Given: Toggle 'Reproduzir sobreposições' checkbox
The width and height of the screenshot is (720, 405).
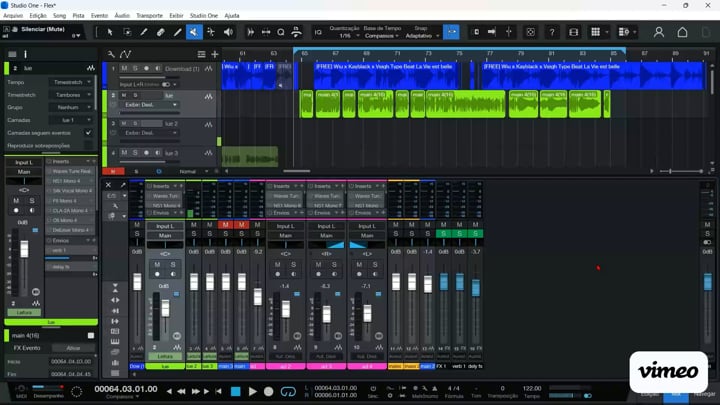Looking at the screenshot, I should click(88, 146).
